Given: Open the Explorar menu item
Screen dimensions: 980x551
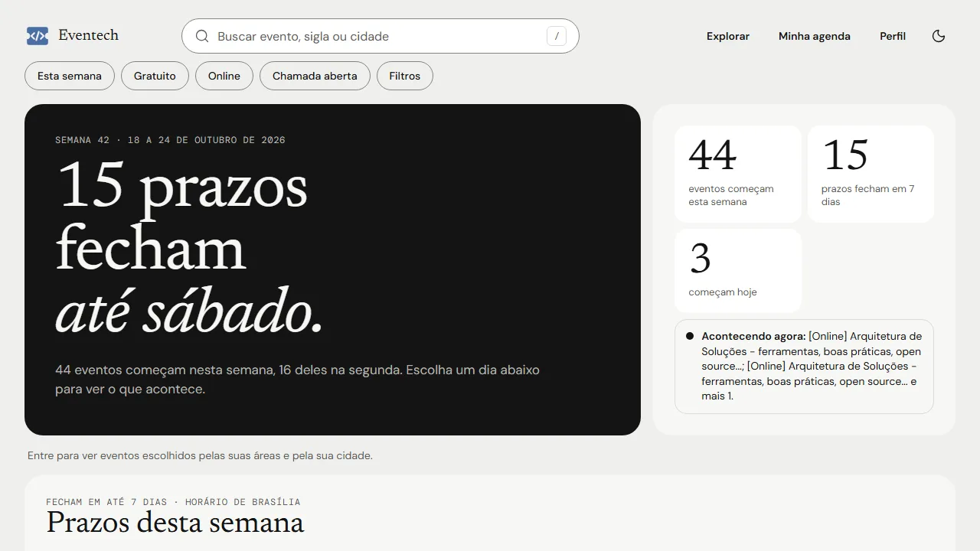Looking at the screenshot, I should pyautogui.click(x=728, y=36).
